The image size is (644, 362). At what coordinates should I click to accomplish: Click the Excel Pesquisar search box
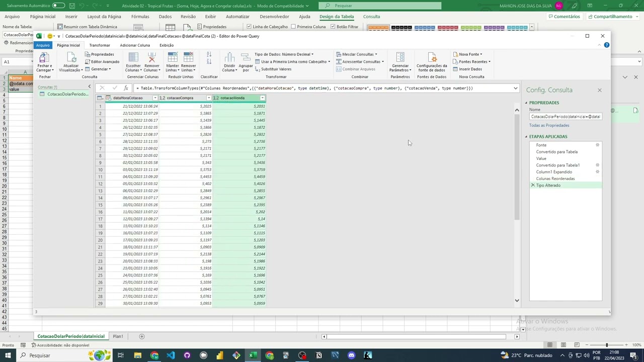tap(380, 6)
